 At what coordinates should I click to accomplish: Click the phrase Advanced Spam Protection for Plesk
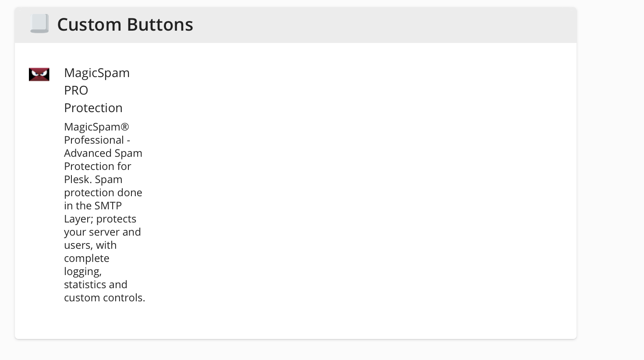tap(103, 159)
